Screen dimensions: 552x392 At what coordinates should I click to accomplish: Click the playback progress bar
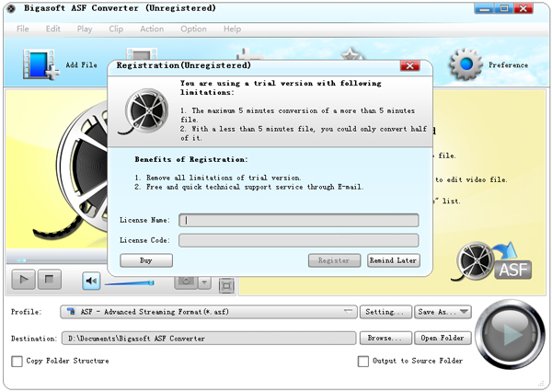pyautogui.click(x=56, y=260)
